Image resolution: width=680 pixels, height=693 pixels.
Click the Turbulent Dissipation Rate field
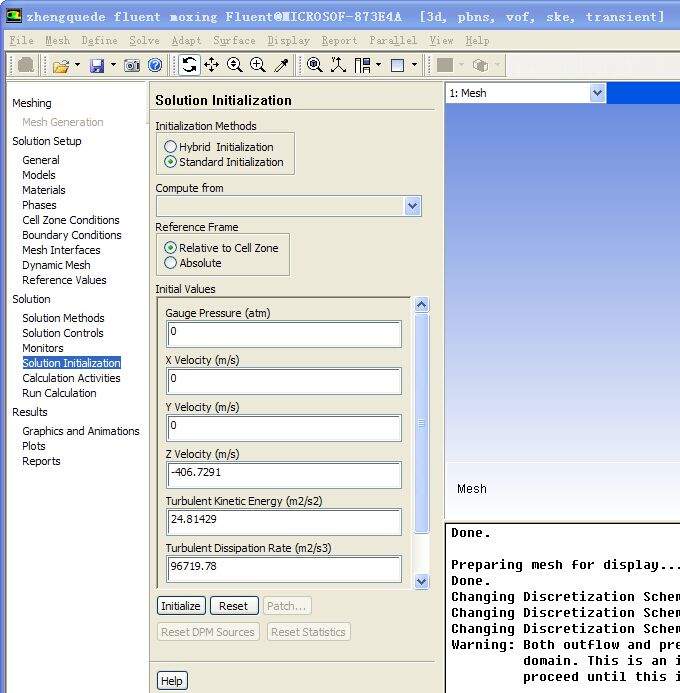point(284,569)
